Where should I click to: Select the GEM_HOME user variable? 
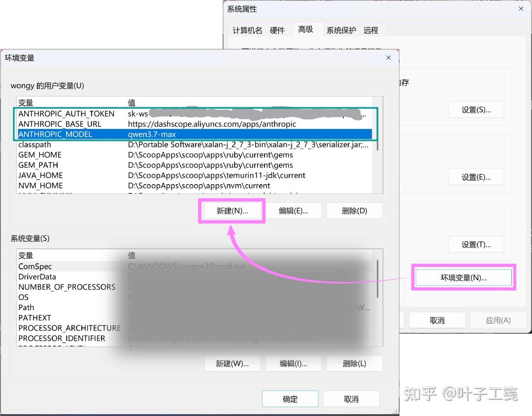pos(195,155)
